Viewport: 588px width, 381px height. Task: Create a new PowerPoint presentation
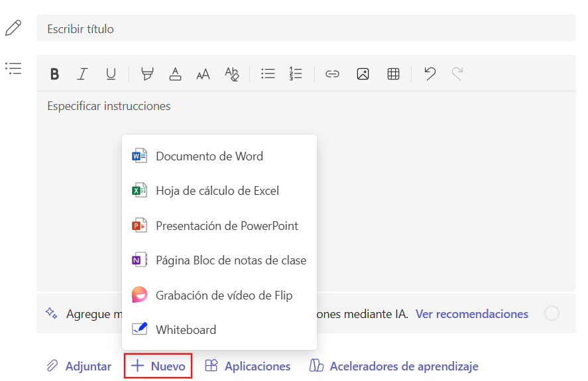(x=219, y=226)
